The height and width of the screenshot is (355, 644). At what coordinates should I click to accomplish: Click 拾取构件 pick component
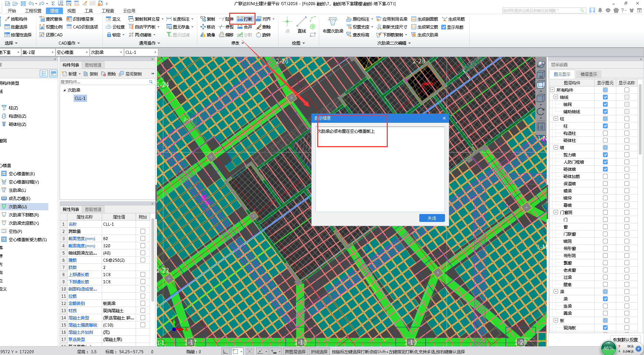(16, 19)
